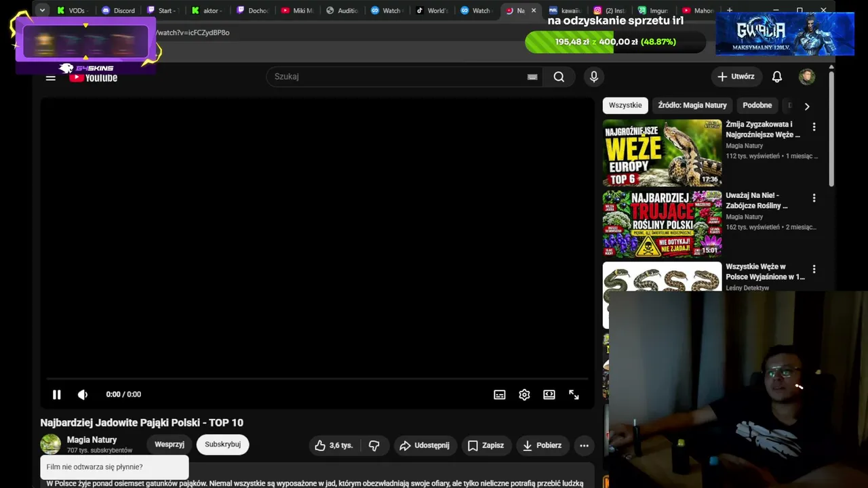Open the three-dot more actions menu under the video
Screen dimensions: 868x488
(x=584, y=445)
